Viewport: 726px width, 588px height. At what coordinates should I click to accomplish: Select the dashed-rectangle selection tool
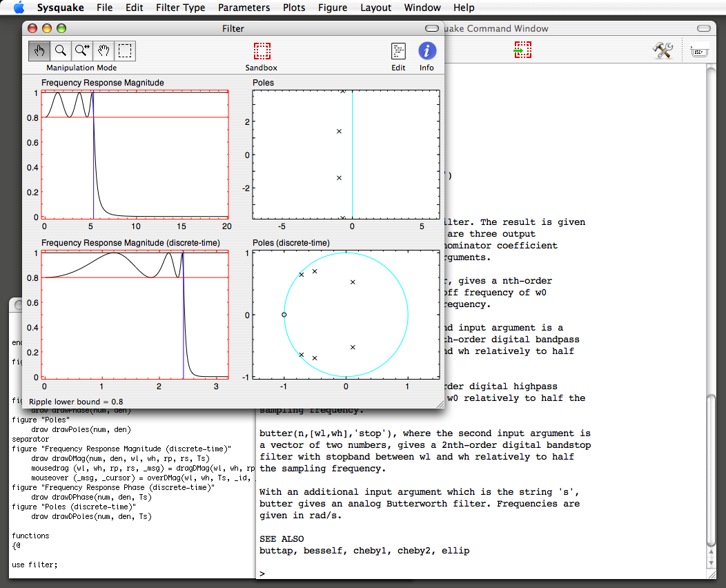[x=124, y=50]
